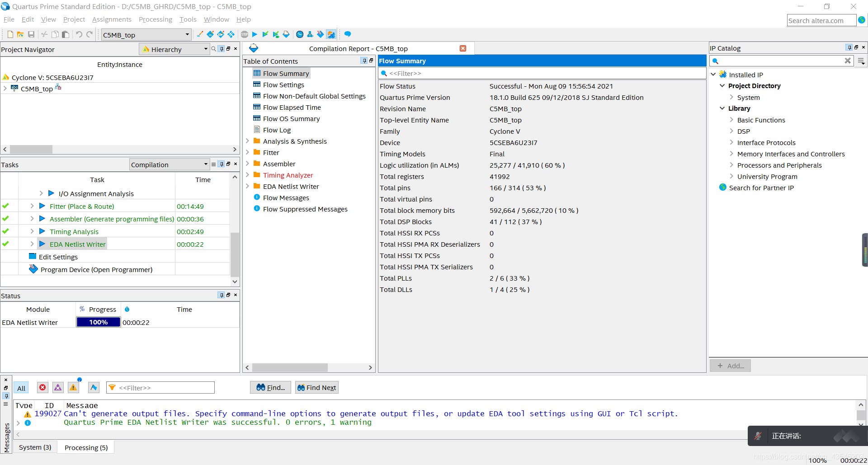Expand Analysis & Synthesis report folder
Viewport: 868px width, 465px height.
247,141
